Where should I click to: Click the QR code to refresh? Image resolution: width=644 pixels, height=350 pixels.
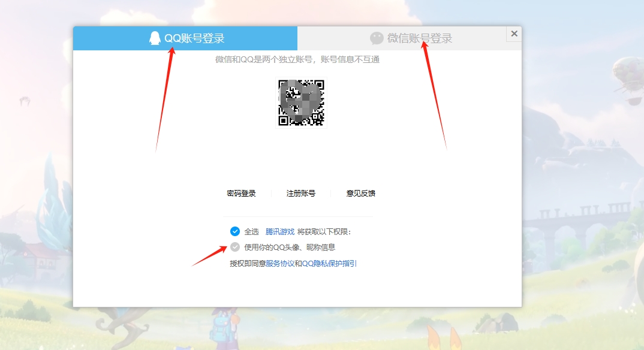pyautogui.click(x=301, y=102)
